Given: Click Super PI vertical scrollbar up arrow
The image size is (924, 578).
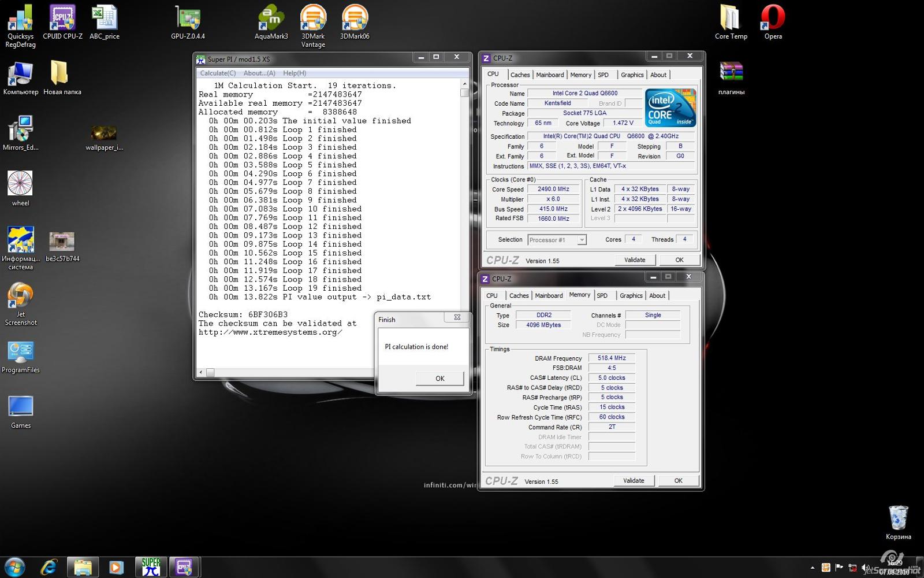Looking at the screenshot, I should 464,84.
